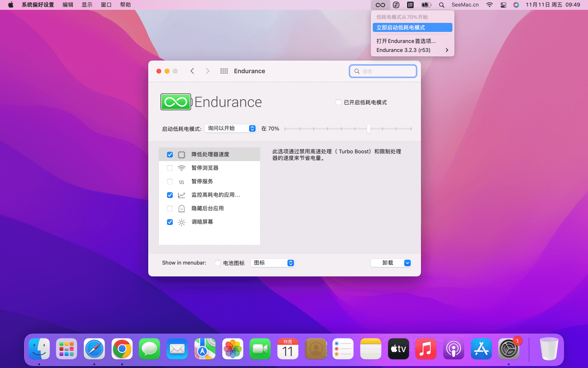Check the 隐藏后台应用 option
The height and width of the screenshot is (368, 588).
tap(170, 209)
